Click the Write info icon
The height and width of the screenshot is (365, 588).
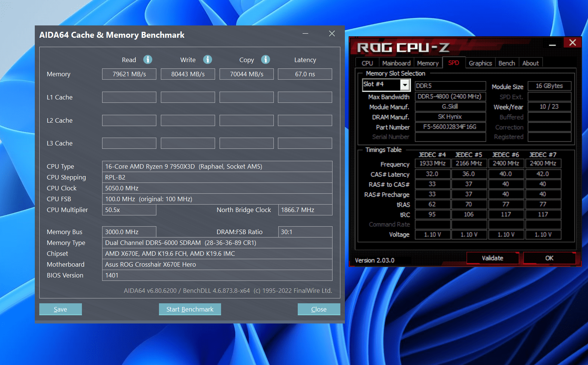click(x=208, y=59)
